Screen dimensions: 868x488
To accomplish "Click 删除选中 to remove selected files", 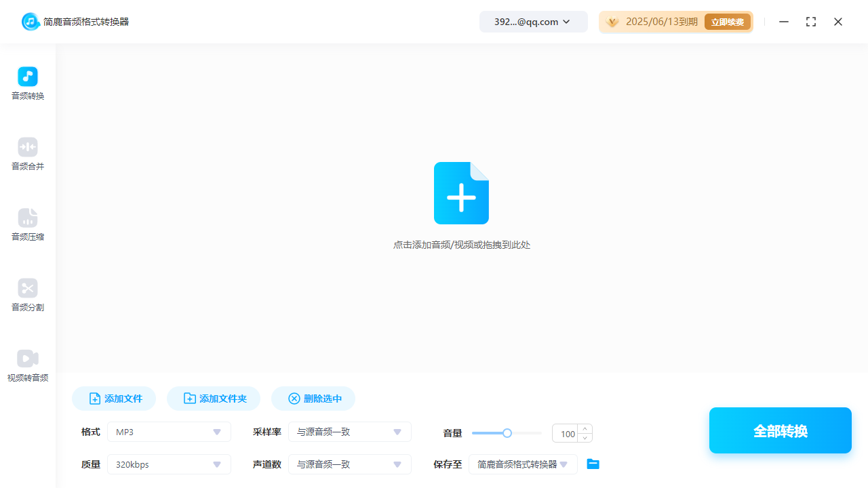I will pyautogui.click(x=313, y=399).
